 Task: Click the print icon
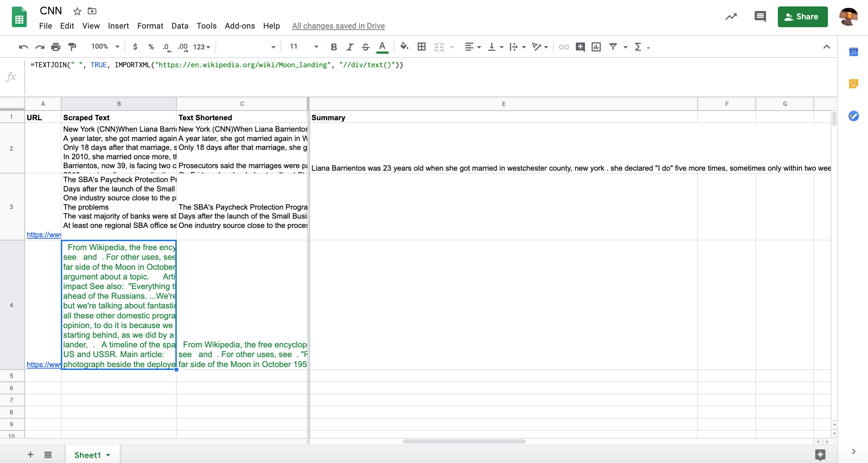tap(55, 47)
